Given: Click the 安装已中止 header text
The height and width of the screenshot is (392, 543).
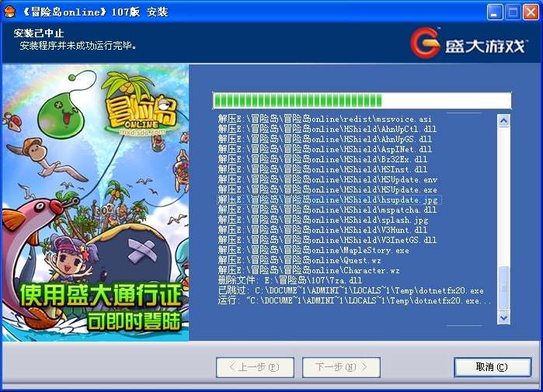Looking at the screenshot, I should 39,33.
